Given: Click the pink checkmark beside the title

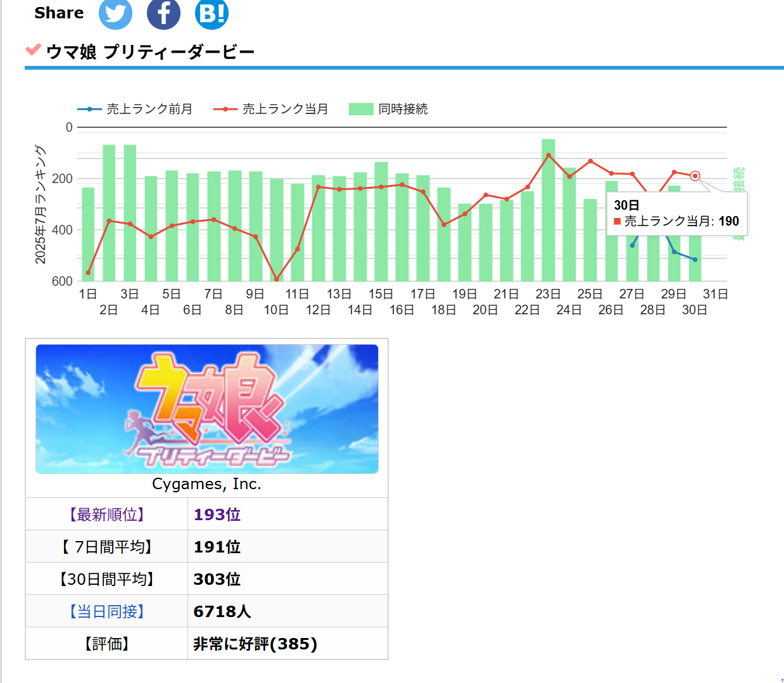Looking at the screenshot, I should [33, 49].
